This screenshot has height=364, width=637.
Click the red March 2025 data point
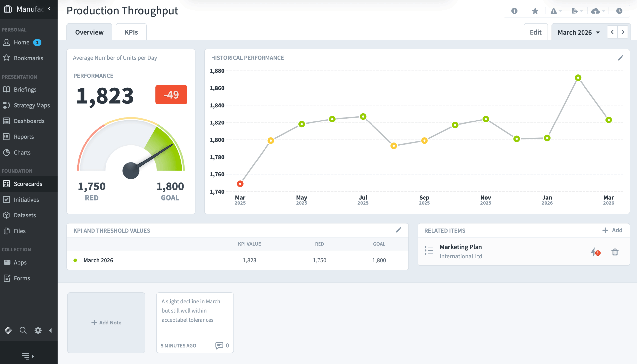(240, 184)
